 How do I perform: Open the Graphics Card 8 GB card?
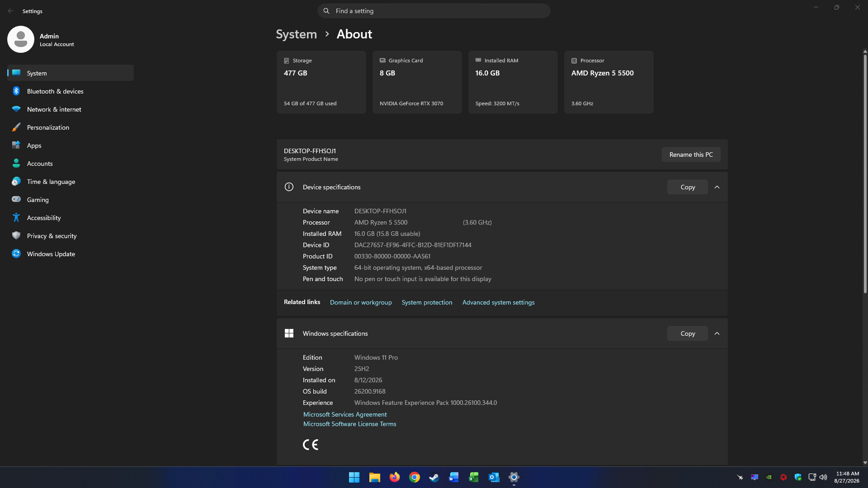pyautogui.click(x=417, y=82)
